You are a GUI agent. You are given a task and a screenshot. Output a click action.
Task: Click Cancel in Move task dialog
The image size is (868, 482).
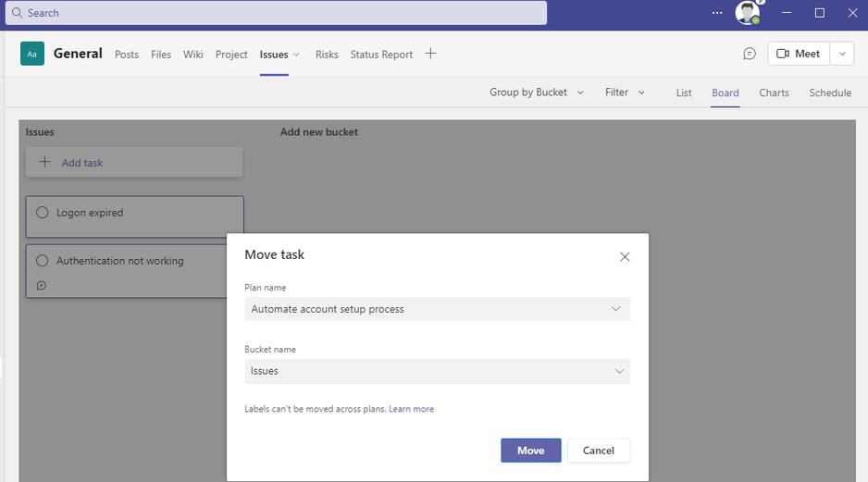click(x=599, y=451)
